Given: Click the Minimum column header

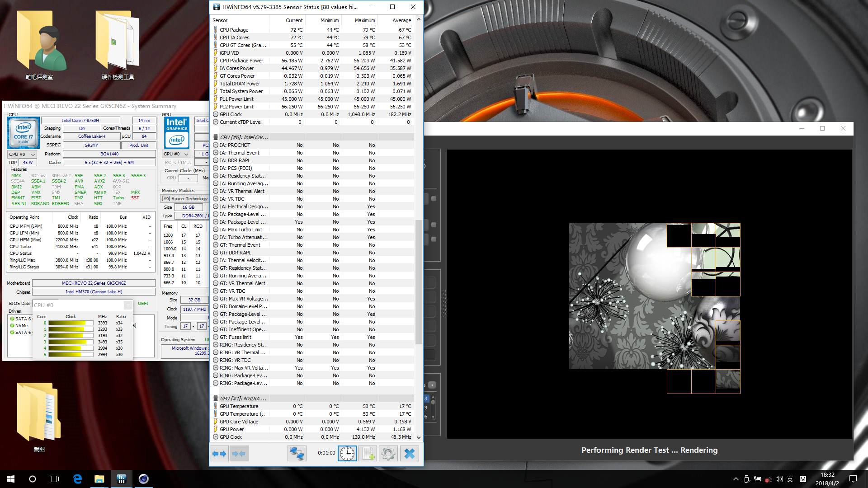Looking at the screenshot, I should (324, 20).
